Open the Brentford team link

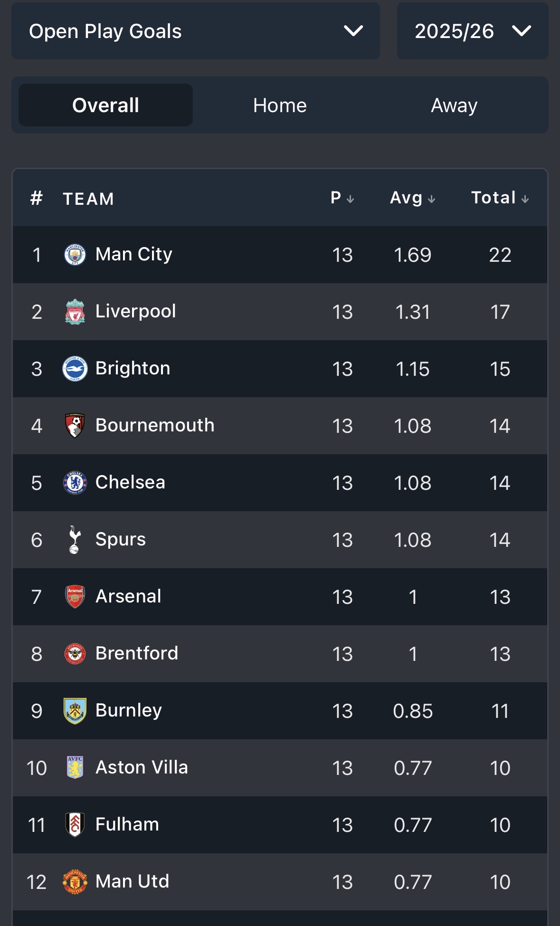point(137,654)
